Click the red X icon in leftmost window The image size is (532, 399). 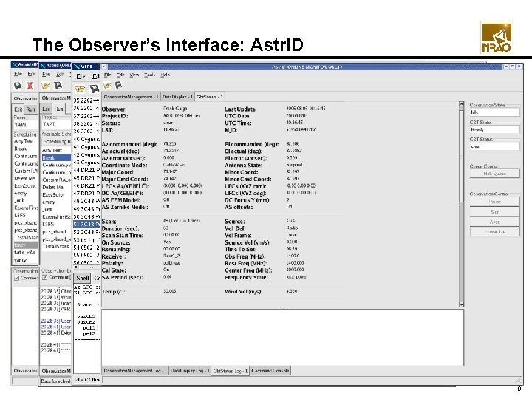(30, 86)
